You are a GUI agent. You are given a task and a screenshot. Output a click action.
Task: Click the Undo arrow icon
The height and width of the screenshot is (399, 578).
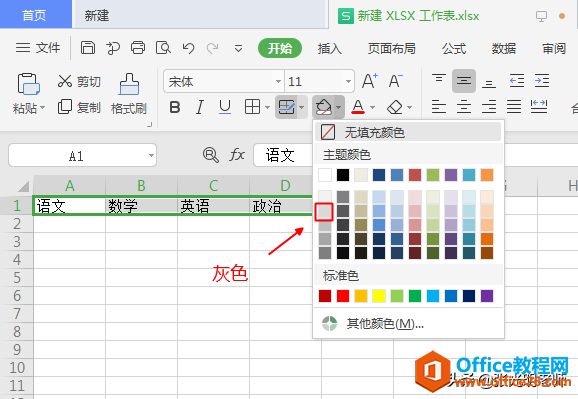[x=188, y=48]
